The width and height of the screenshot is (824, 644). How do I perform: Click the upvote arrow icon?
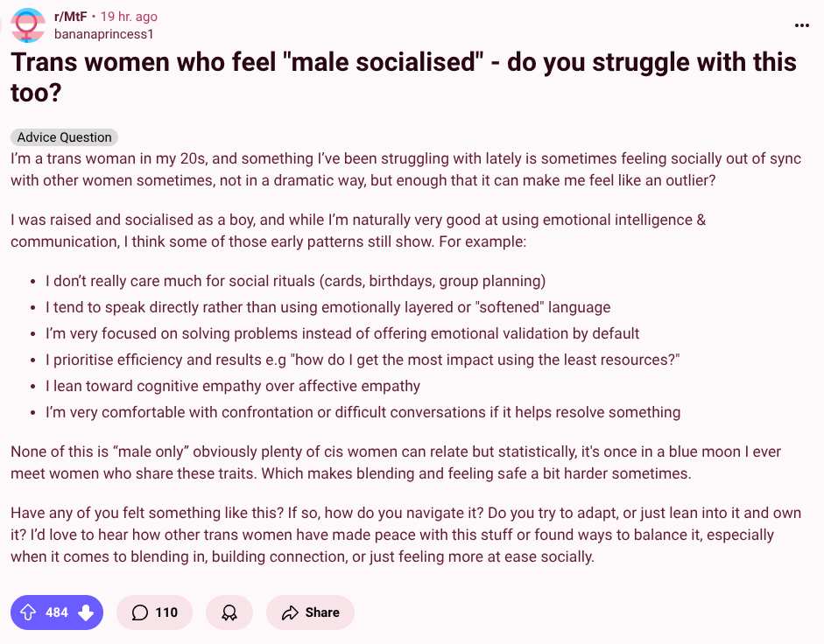point(28,612)
